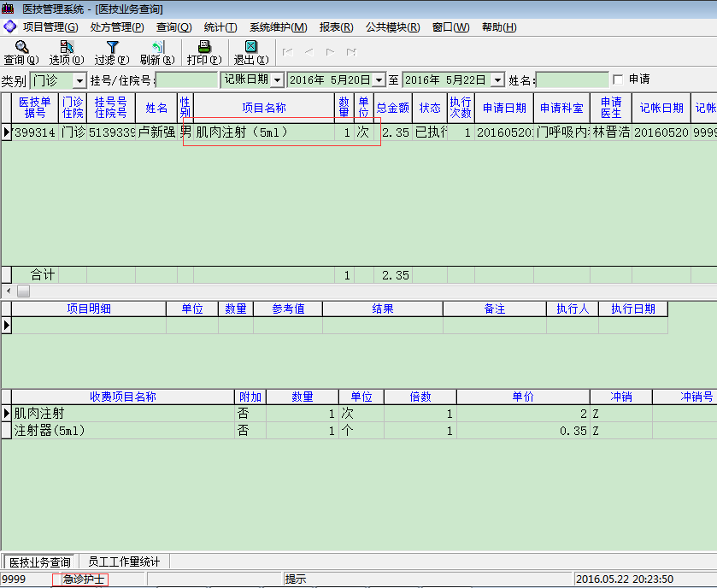717x588 pixels.
Task: Open the 记账日期 date type dropdown
Action: (x=278, y=80)
